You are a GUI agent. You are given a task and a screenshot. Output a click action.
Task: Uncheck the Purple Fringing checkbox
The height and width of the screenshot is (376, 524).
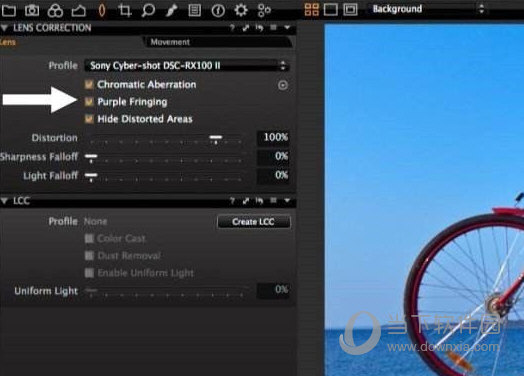click(x=89, y=102)
